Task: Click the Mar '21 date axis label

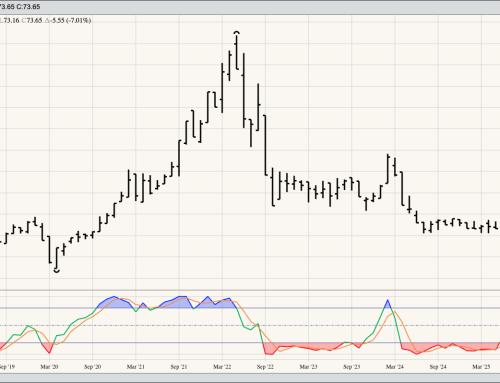Action: [x=136, y=367]
